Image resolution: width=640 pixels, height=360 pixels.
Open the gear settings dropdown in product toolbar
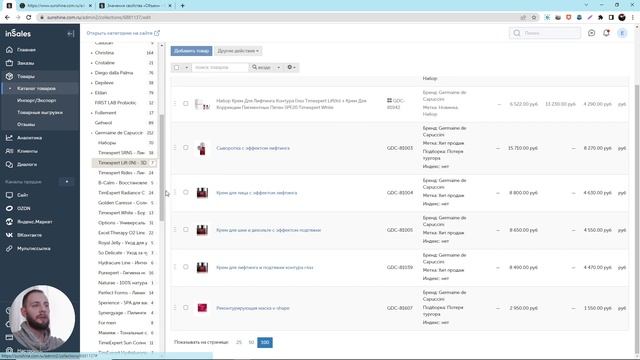coord(291,67)
